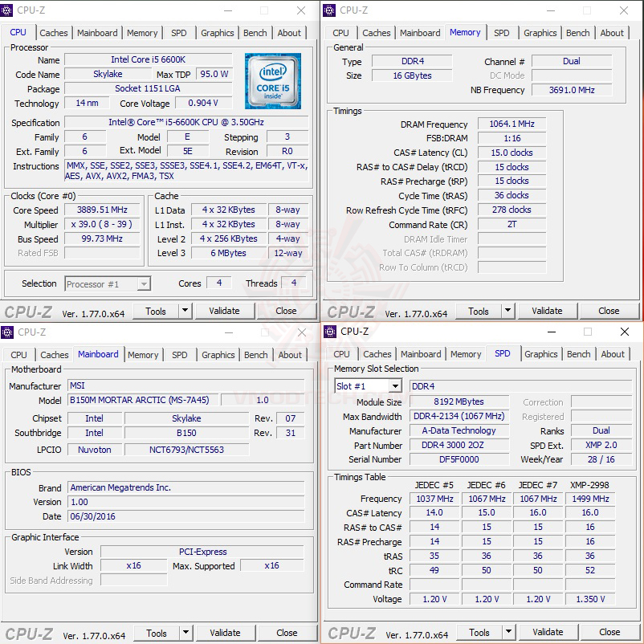Select Memory tab in SPD window
644x644 pixels.
coord(466,354)
